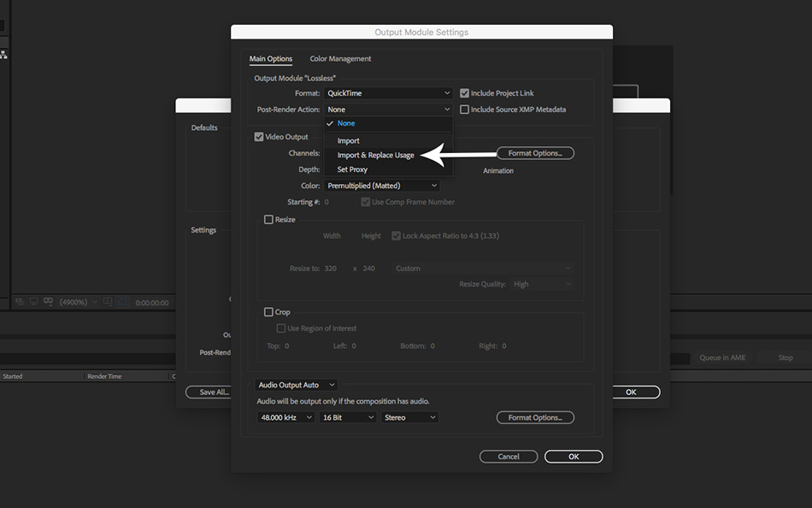Image resolution: width=812 pixels, height=508 pixels.
Task: Enable the Resize checkbox
Action: [x=269, y=220]
